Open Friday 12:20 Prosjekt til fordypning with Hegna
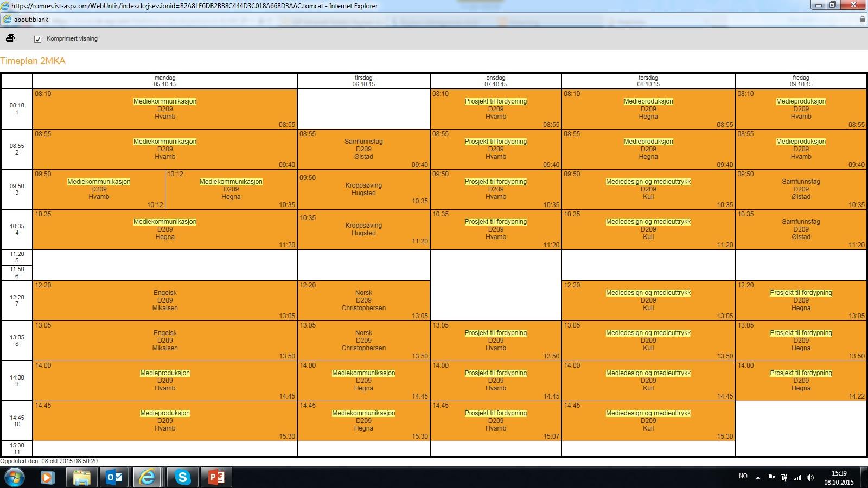868x488 pixels. click(x=801, y=300)
